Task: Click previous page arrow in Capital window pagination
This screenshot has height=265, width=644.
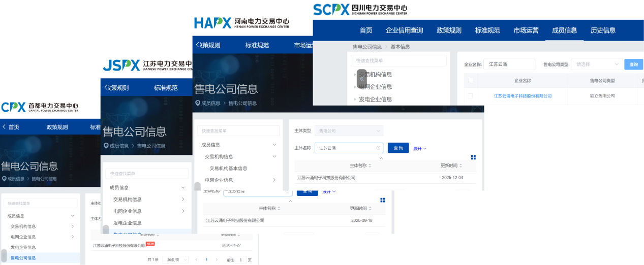Action: tap(196, 259)
